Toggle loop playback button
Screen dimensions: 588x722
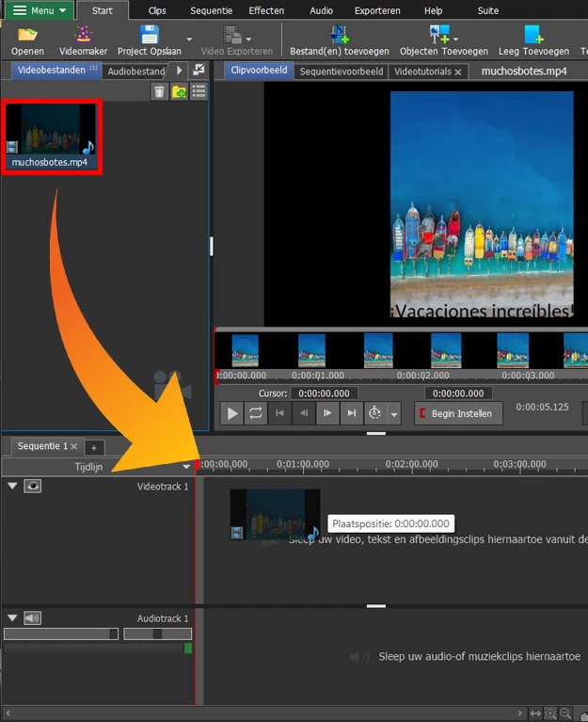pyautogui.click(x=256, y=413)
